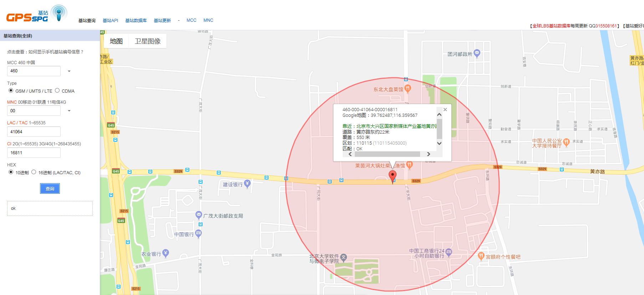644x295 pixels.
Task: Click the bus stop icon above the red circle
Action: 406,79
